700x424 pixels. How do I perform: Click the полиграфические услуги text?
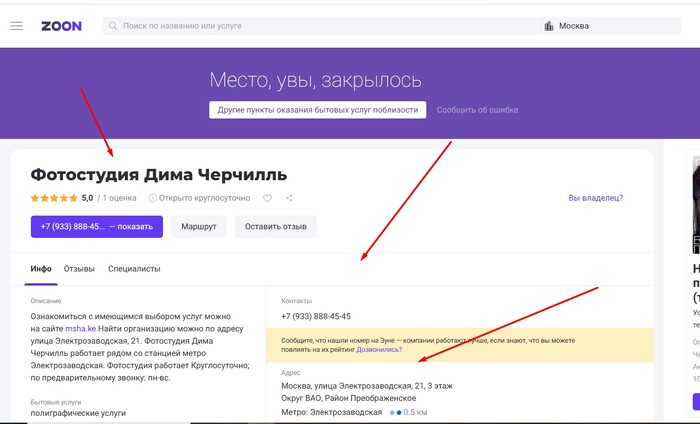tap(78, 413)
